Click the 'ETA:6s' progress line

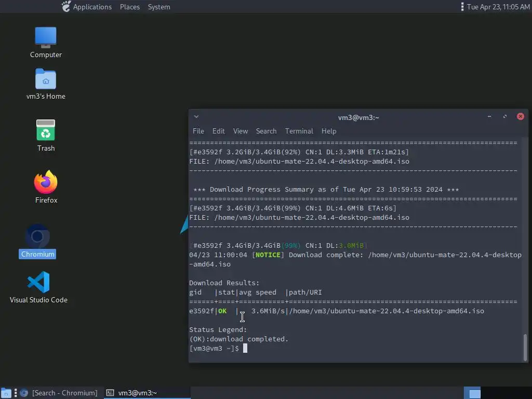click(x=293, y=208)
